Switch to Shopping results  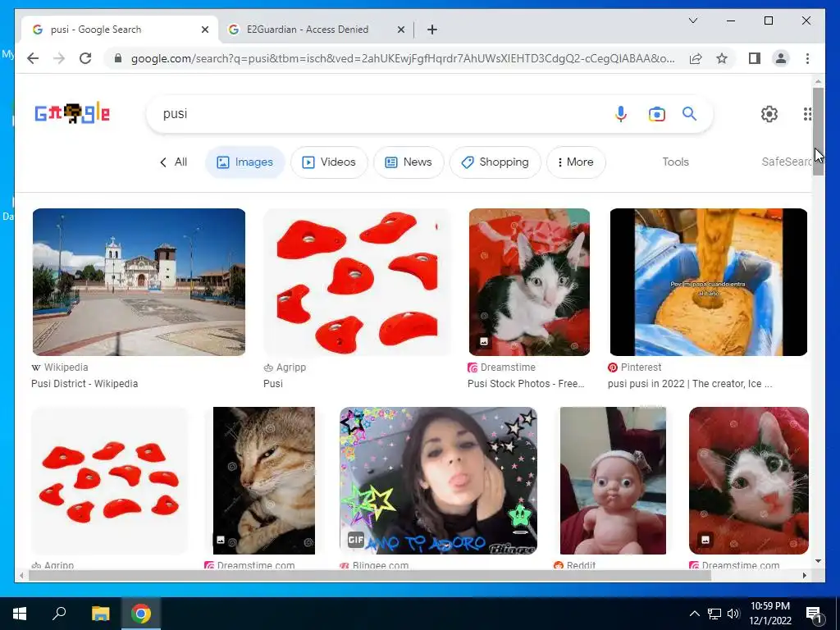495,162
